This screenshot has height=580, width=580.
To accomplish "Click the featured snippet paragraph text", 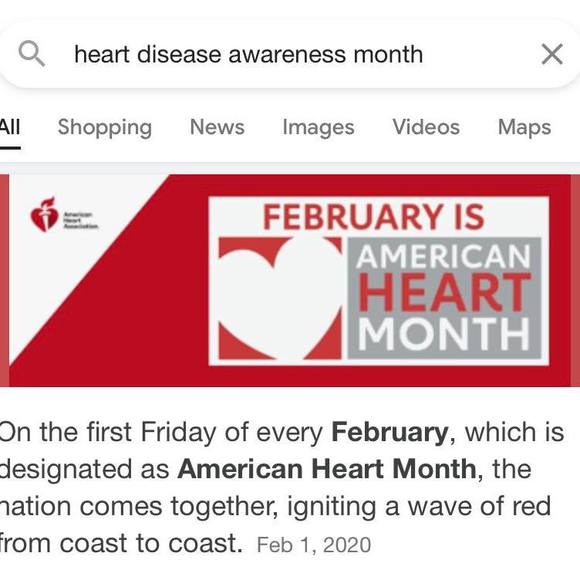I will pyautogui.click(x=282, y=488).
